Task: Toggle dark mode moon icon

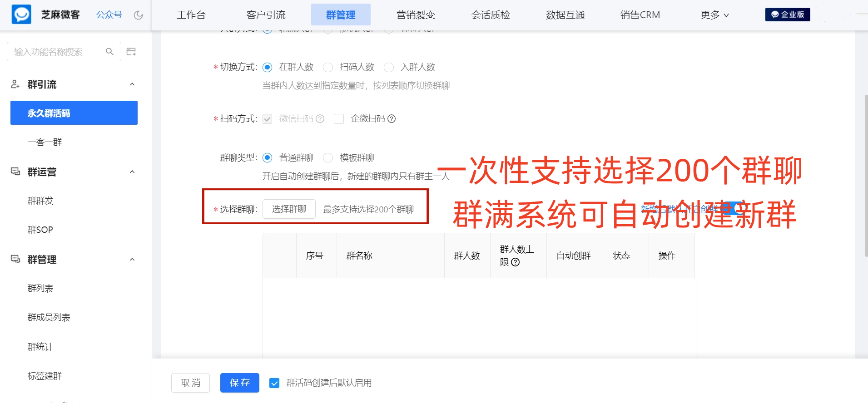Action: click(139, 15)
